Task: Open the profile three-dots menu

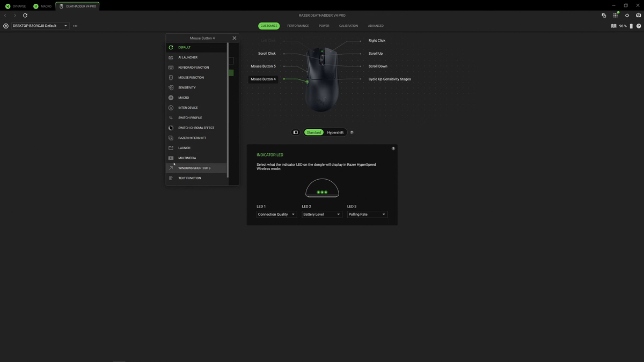Action: pyautogui.click(x=75, y=26)
